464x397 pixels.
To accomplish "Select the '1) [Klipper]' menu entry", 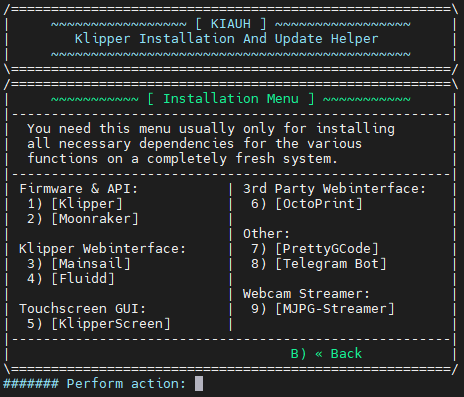I will tap(75, 204).
